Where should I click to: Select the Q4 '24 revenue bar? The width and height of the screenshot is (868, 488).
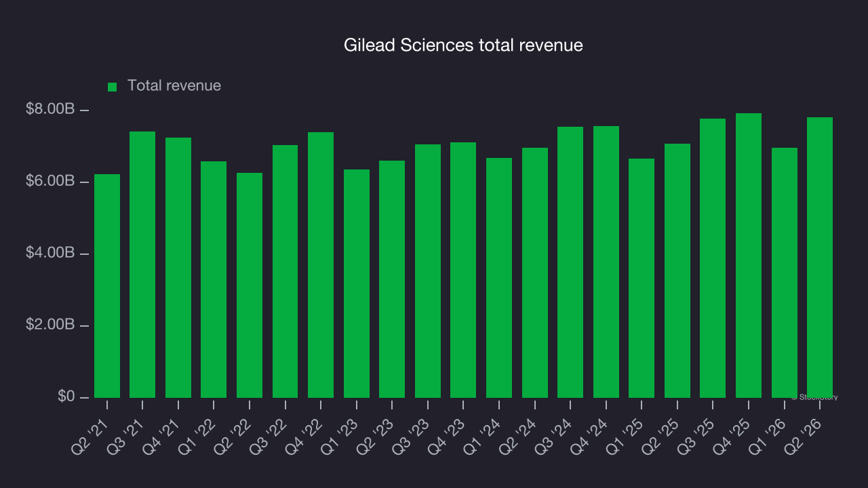click(606, 262)
